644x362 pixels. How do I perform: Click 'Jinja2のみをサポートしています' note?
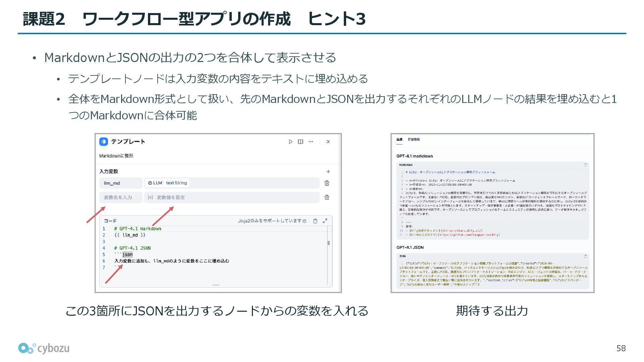(270, 221)
